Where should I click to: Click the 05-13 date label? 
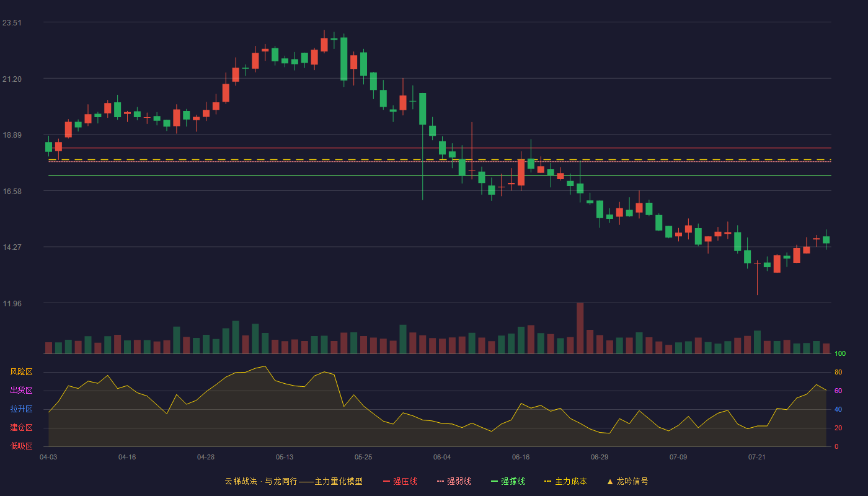285,457
